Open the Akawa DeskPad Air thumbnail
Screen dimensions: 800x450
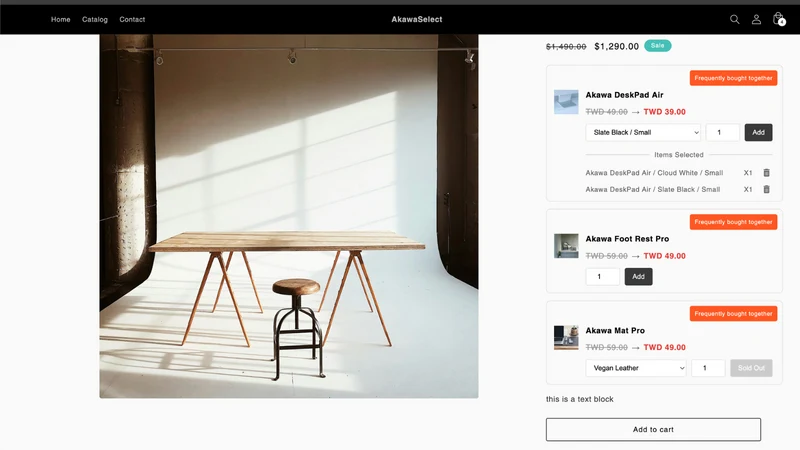point(566,102)
